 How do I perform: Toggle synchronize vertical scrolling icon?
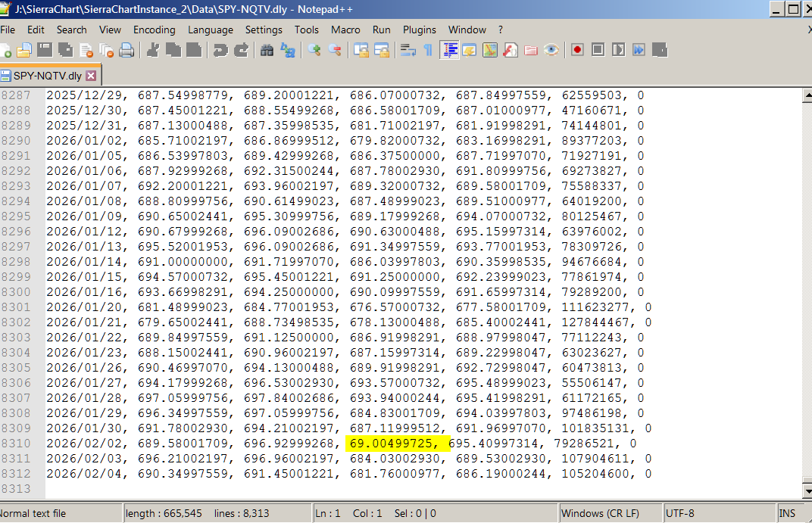click(x=361, y=50)
